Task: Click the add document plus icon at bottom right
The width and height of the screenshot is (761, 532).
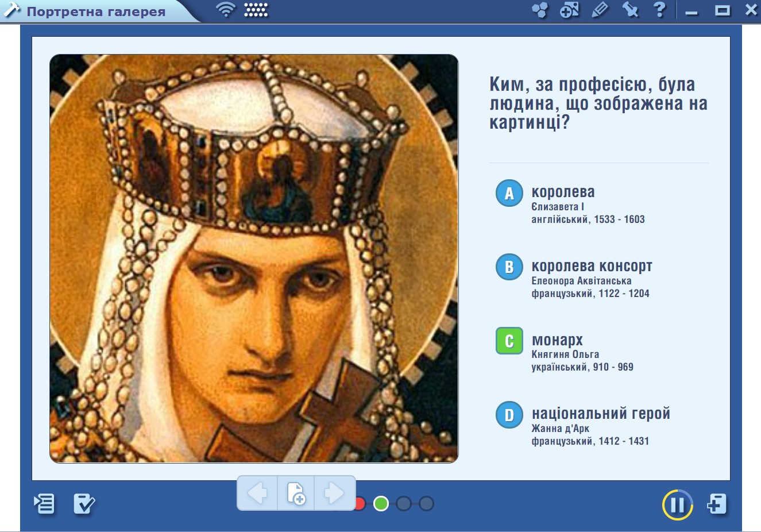Action: [717, 504]
